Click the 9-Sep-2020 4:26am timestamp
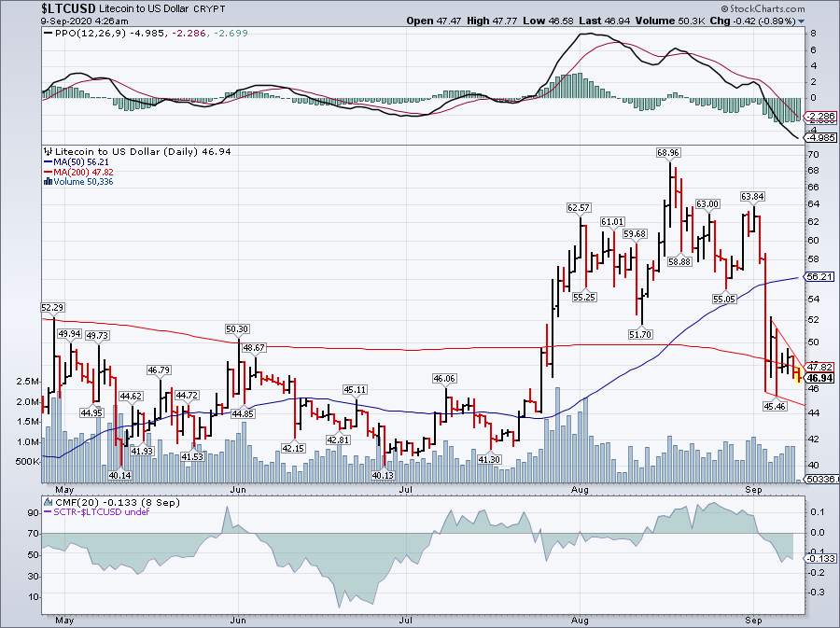This screenshot has width=840, height=628. pyautogui.click(x=85, y=21)
